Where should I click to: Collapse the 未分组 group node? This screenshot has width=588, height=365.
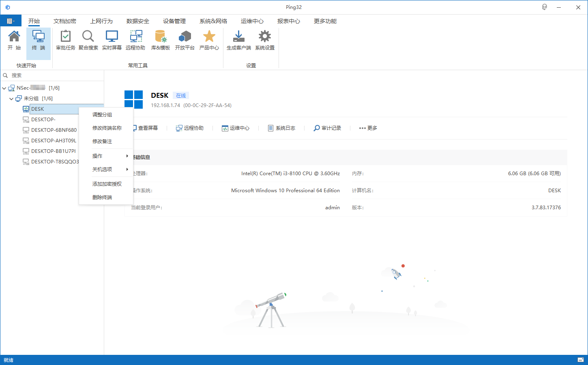coord(11,99)
